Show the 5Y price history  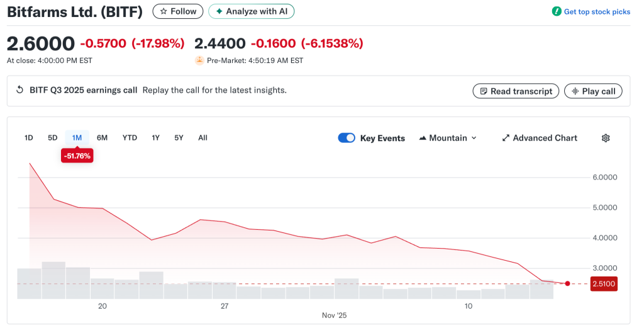click(x=179, y=138)
